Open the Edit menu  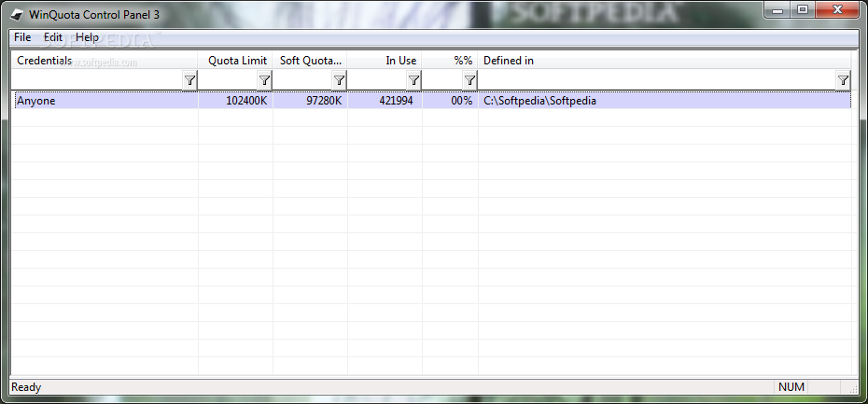pos(53,37)
